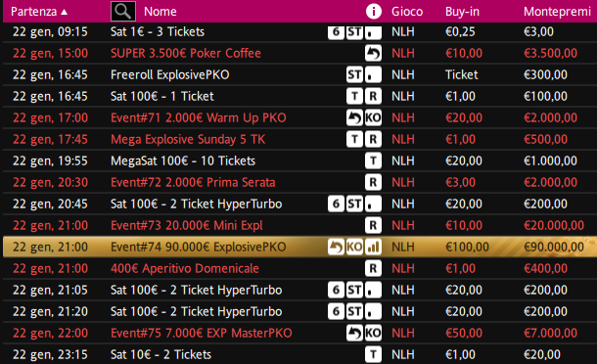Select the Sat 10€ - 2 Tickets row
The image size is (597, 364).
300,354
